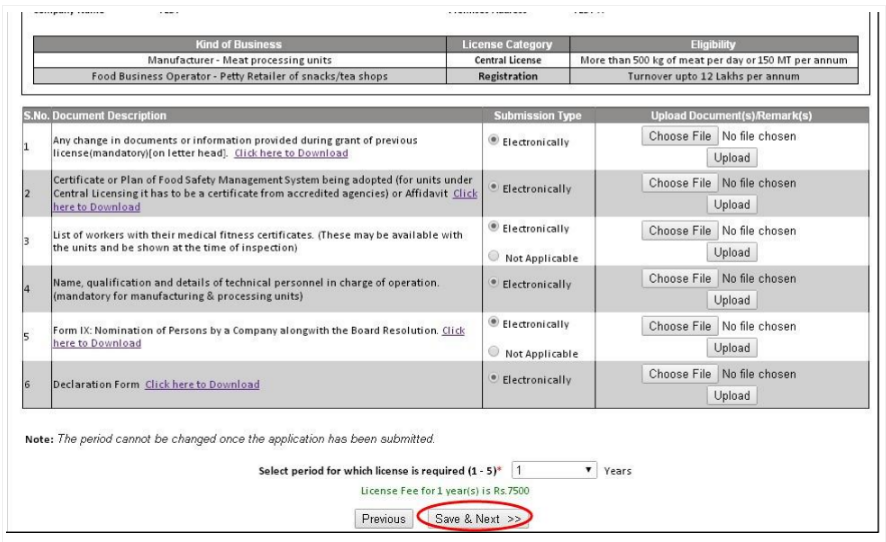Open the license period years dropdown
The height and width of the screenshot is (542, 886).
(554, 470)
